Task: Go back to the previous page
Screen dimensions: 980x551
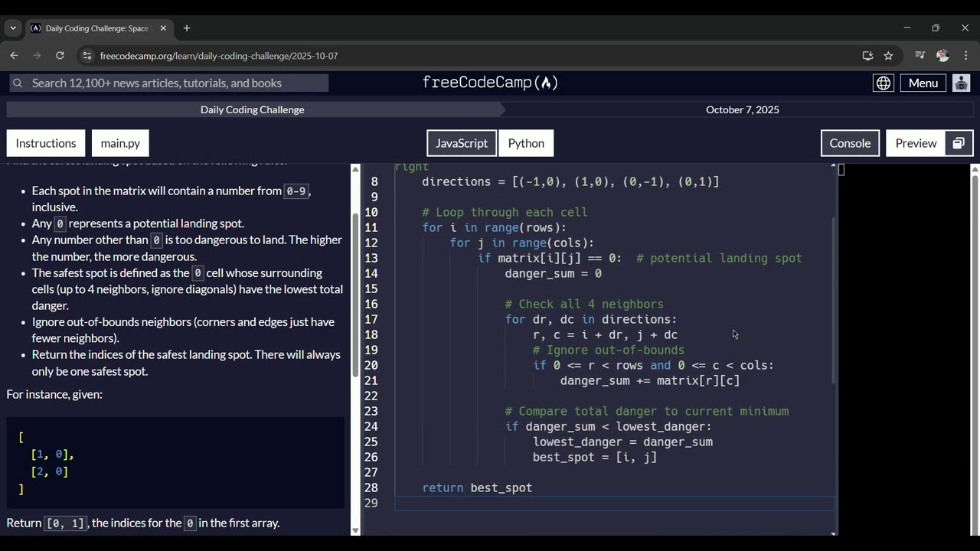Action: (14, 56)
